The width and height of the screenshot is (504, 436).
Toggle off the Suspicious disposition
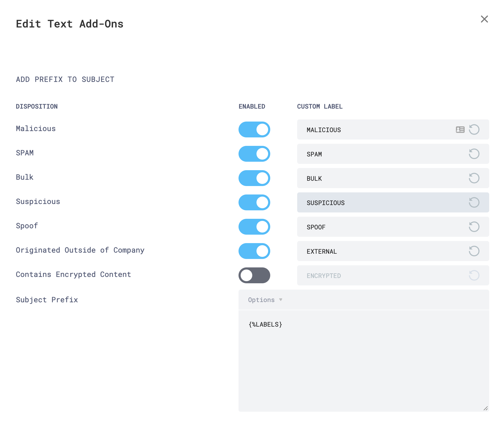point(254,202)
